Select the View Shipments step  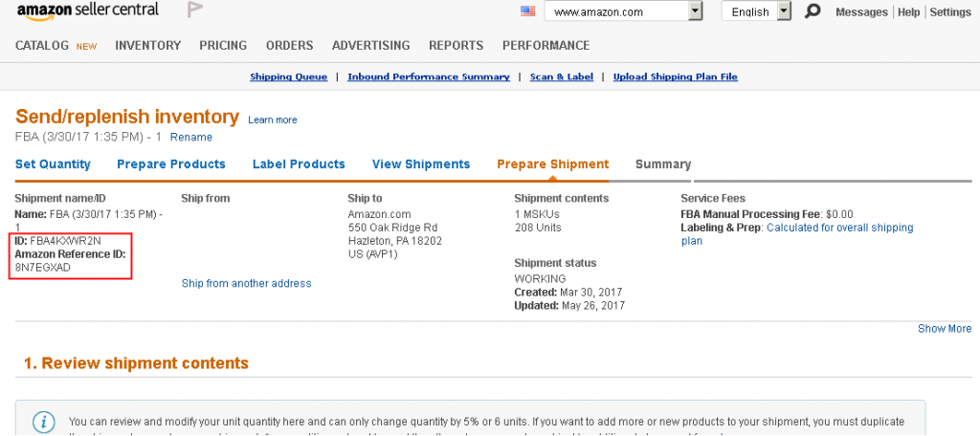pos(421,163)
